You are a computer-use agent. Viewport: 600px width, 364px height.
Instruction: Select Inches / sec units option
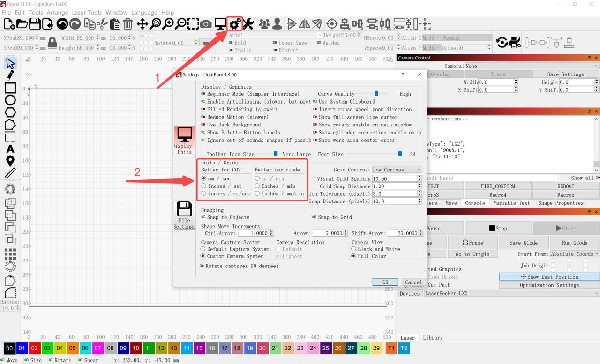click(x=204, y=186)
